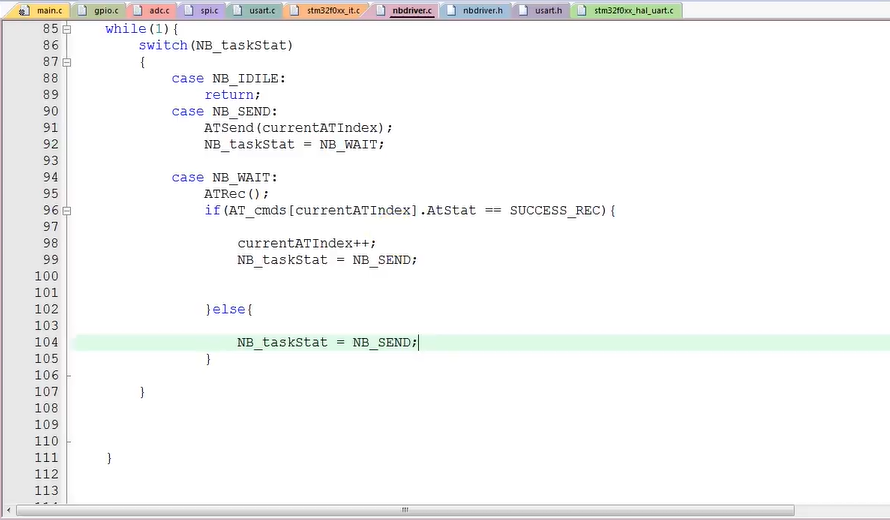This screenshot has width=890, height=520.
Task: Click the closing brace on line 107
Action: point(142,392)
